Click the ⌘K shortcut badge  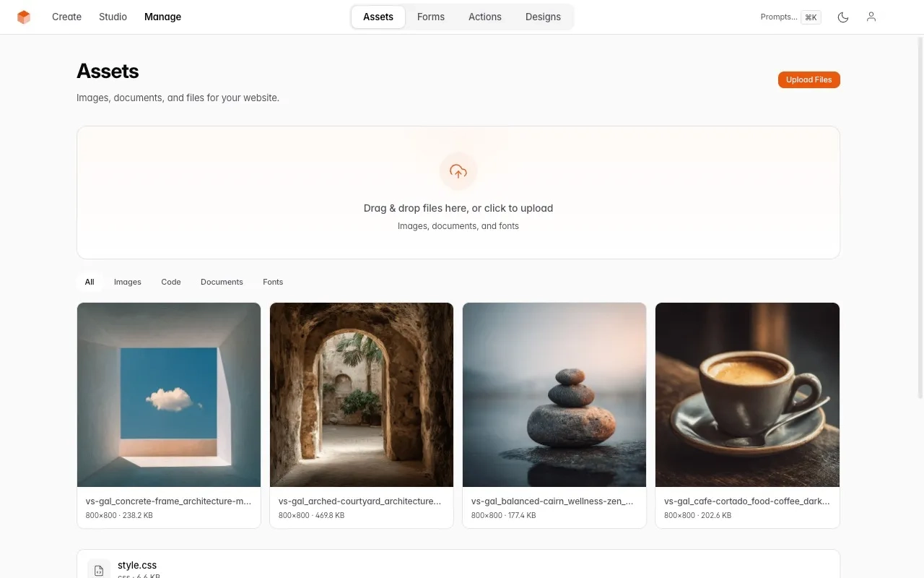coord(811,17)
